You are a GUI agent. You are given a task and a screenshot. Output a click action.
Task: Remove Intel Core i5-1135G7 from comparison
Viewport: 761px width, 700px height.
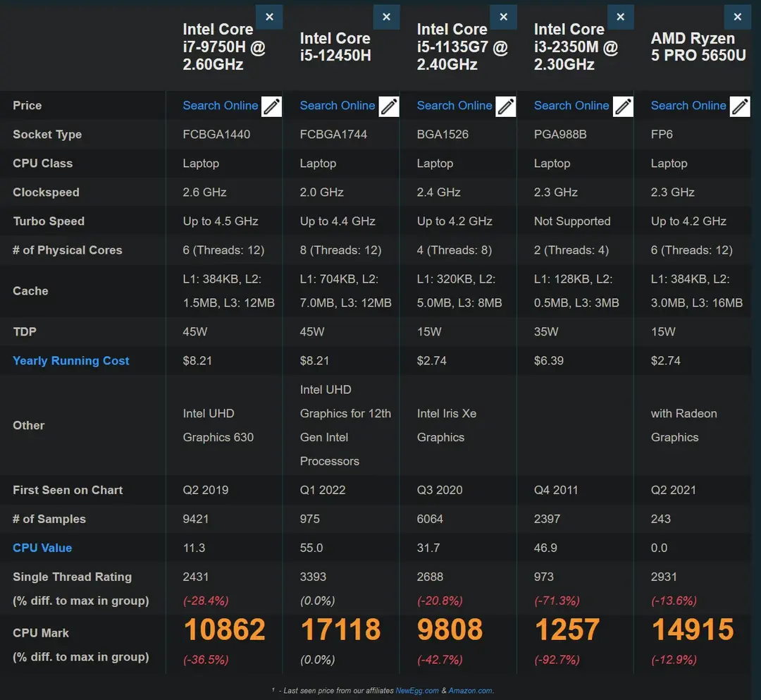(x=503, y=16)
